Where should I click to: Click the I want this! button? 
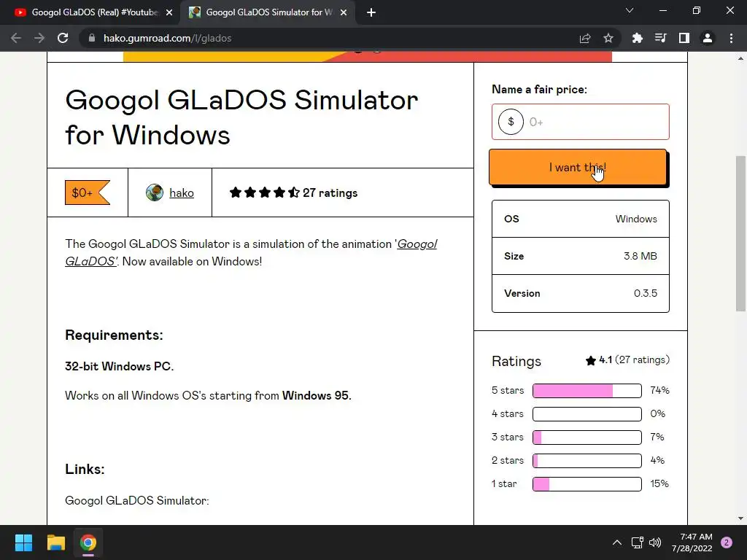tap(578, 167)
